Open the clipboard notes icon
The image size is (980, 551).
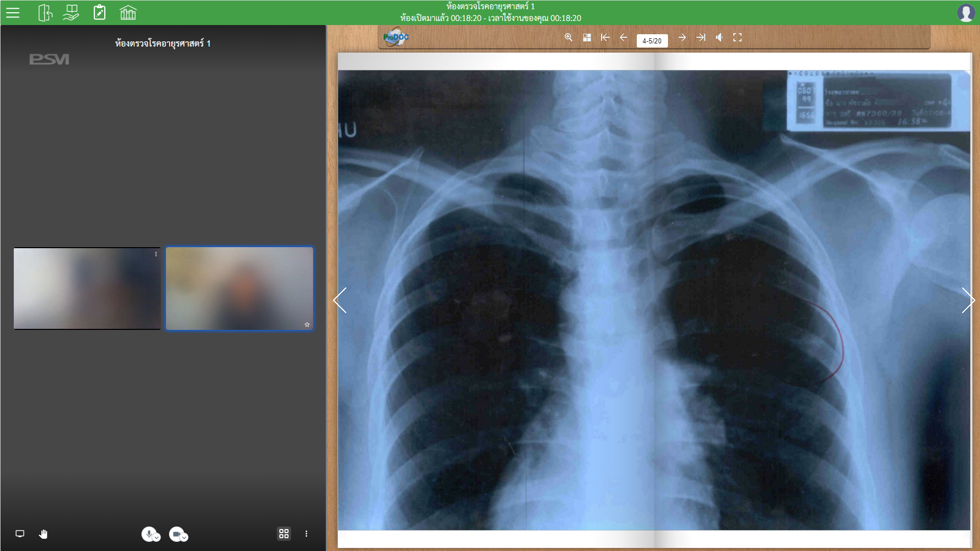pos(100,13)
